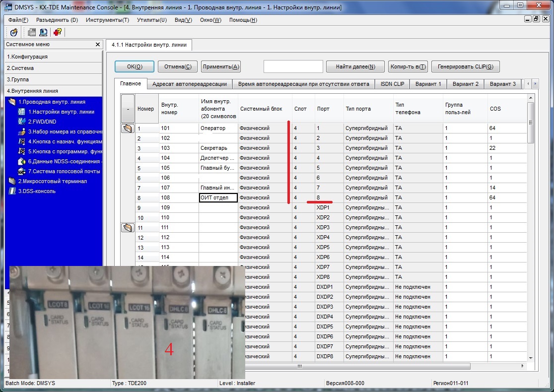Click the table scrollbar right arrow
This screenshot has width=554, height=392.
(x=523, y=366)
